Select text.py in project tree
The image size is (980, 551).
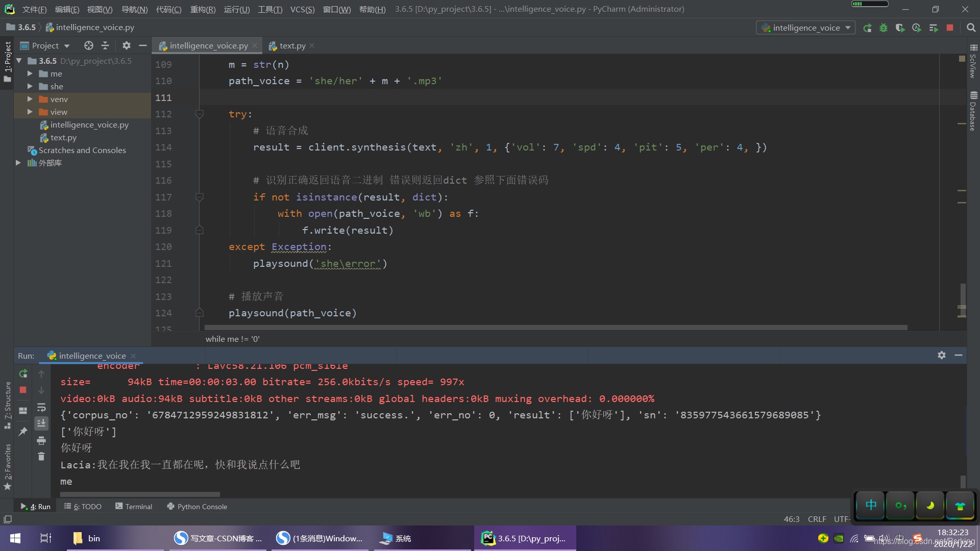(63, 137)
